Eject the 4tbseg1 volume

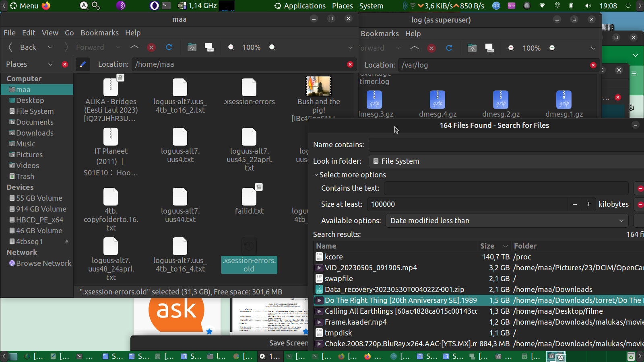[x=67, y=242]
